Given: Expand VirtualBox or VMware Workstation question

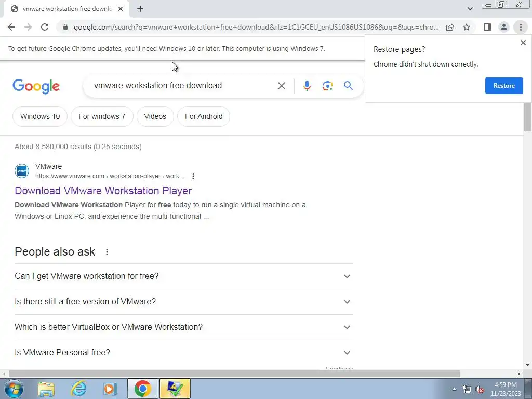Looking at the screenshot, I should [183, 327].
